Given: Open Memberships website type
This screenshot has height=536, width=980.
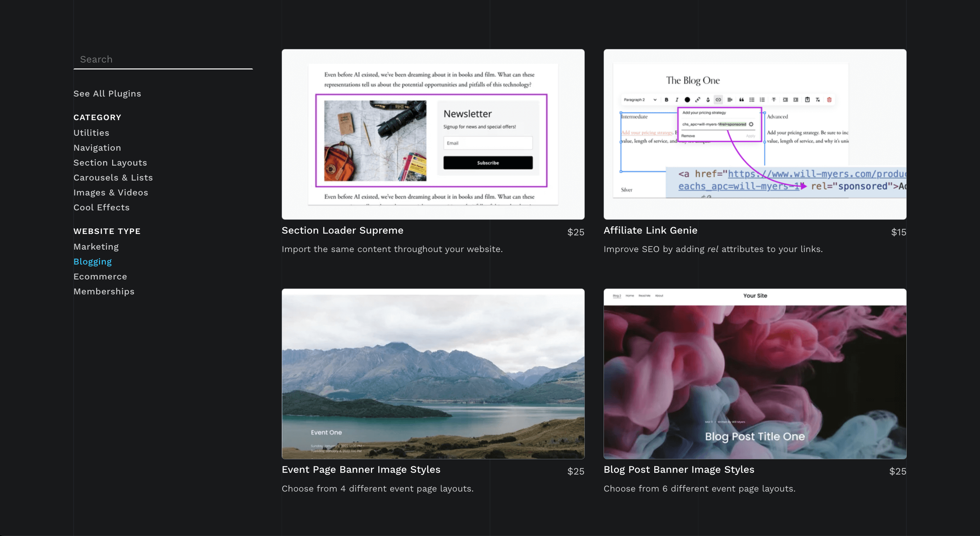Looking at the screenshot, I should 104,291.
